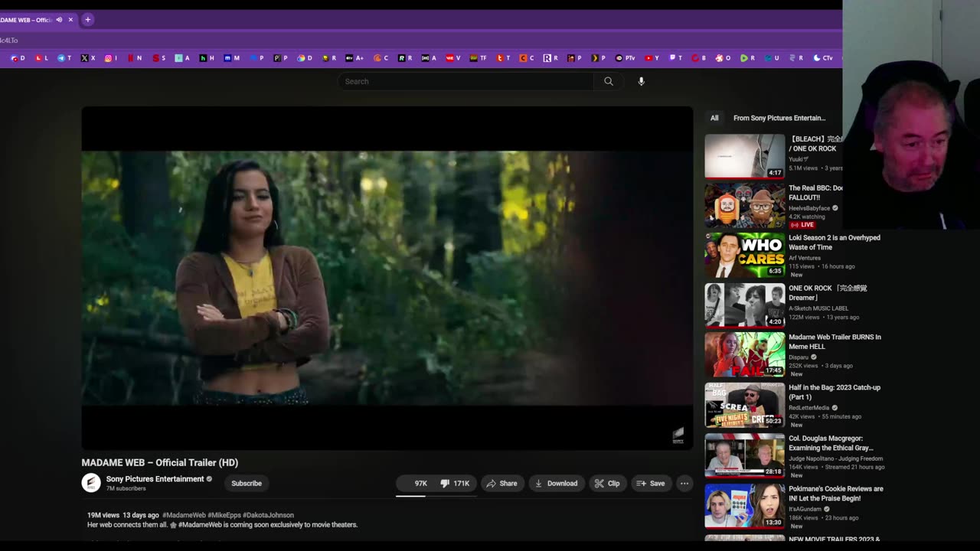Open the Hulu bookmark labeled H
This screenshot has height=551, width=980.
click(x=207, y=58)
